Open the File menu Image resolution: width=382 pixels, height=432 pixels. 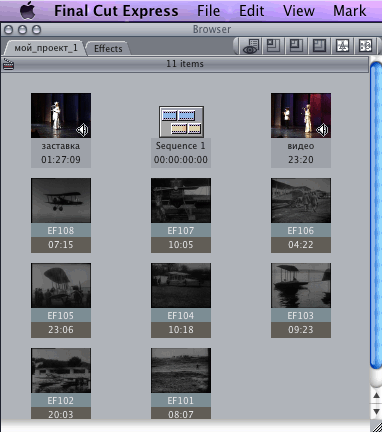pyautogui.click(x=208, y=11)
